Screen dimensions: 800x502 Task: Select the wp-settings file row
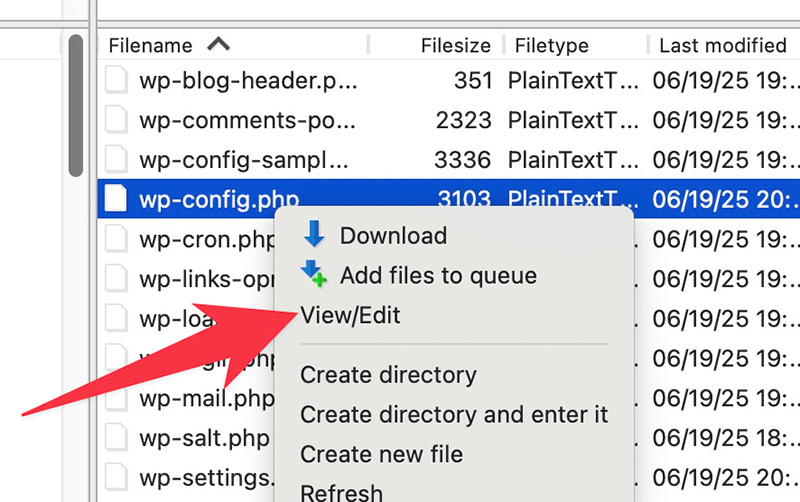click(x=207, y=478)
